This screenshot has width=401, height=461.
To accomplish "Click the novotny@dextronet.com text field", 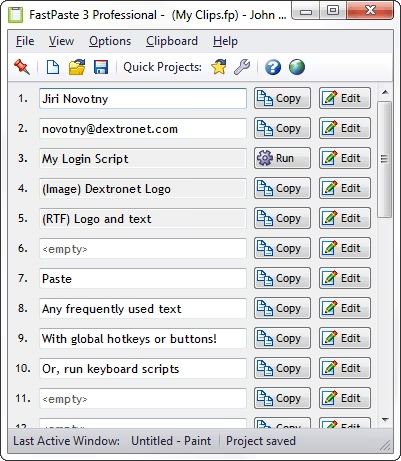I will tap(143, 128).
